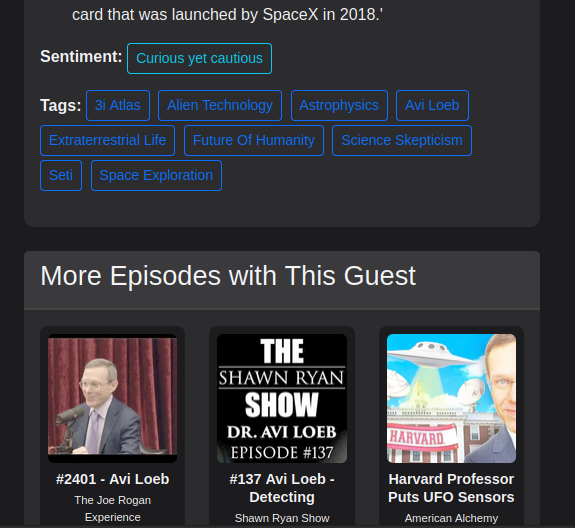Select the 3i Atlas tag
575x528 pixels.
point(118,105)
